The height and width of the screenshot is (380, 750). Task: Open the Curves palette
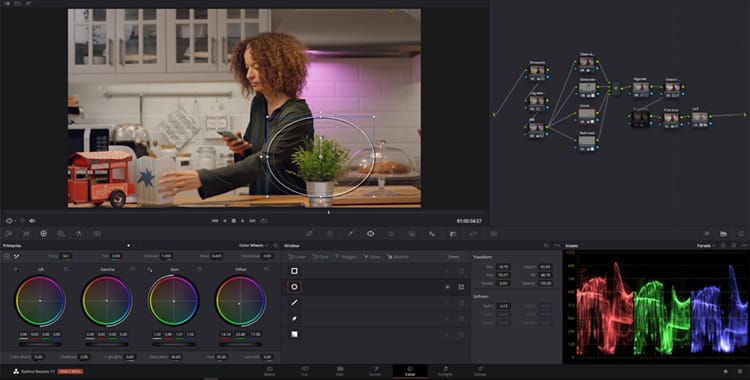[309, 234]
